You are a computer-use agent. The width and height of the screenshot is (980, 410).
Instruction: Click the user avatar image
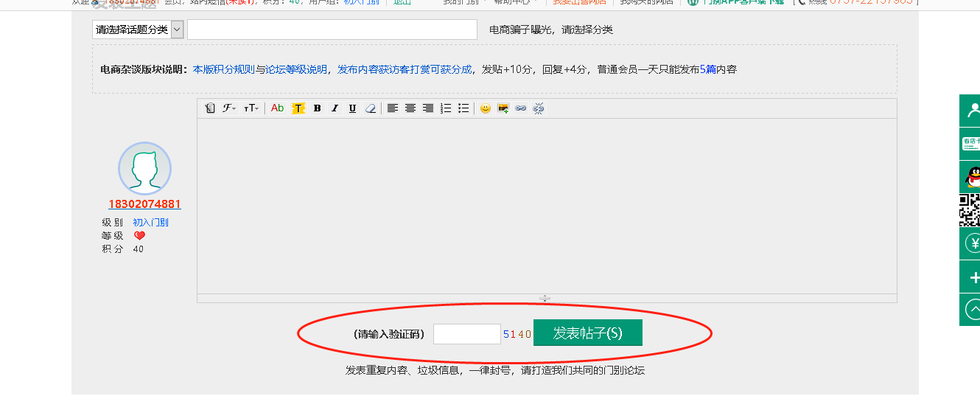(x=144, y=169)
